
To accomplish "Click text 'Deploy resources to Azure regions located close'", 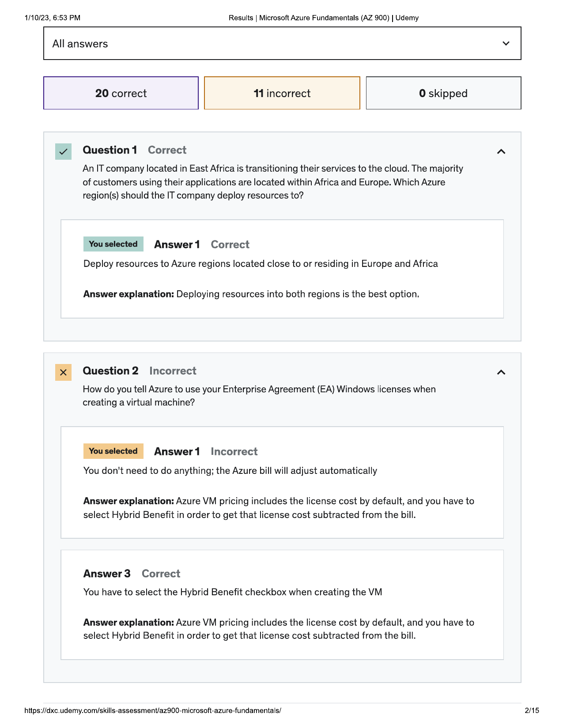I will click(x=261, y=263).
